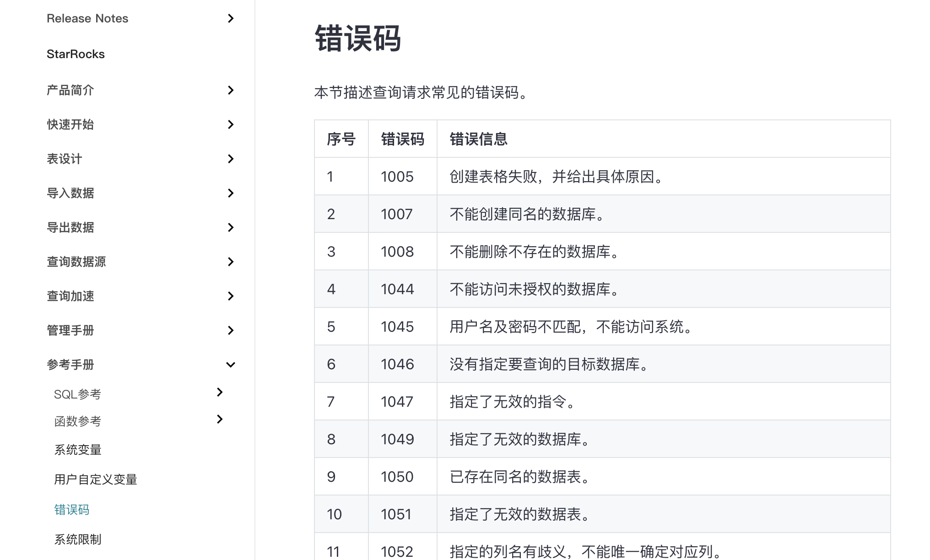Click the StarRocks sidebar heading
The image size is (930, 560).
(x=76, y=54)
